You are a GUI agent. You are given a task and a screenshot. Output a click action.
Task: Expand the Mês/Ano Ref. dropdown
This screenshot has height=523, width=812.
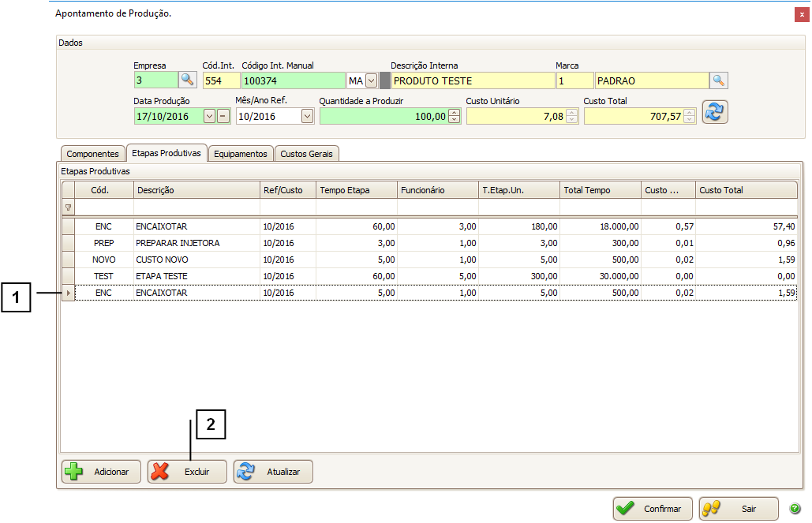tap(307, 116)
